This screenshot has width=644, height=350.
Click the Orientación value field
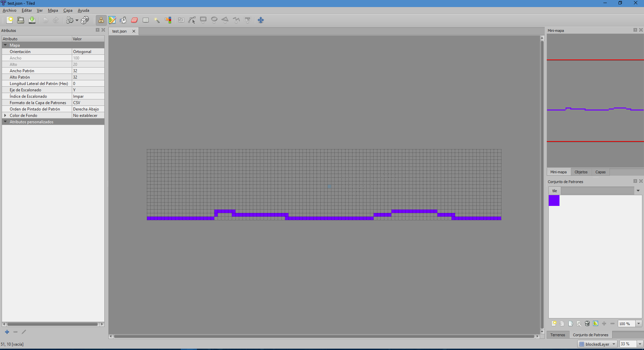(88, 52)
